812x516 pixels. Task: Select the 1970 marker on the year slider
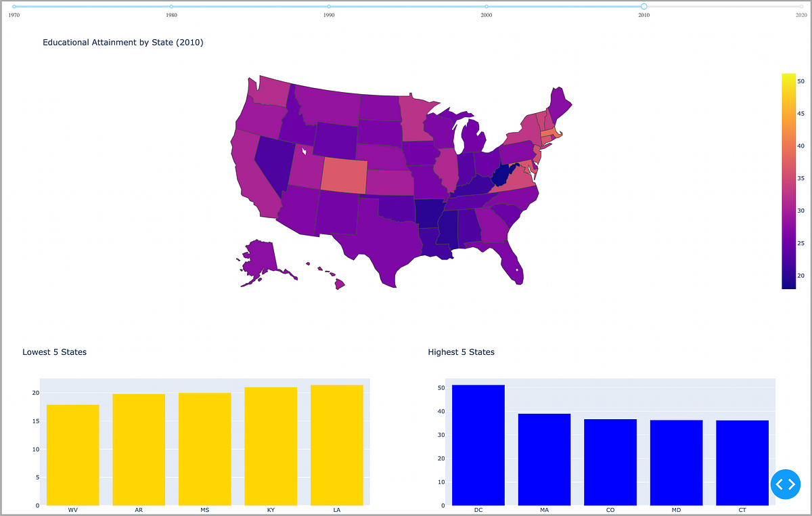[x=14, y=6]
